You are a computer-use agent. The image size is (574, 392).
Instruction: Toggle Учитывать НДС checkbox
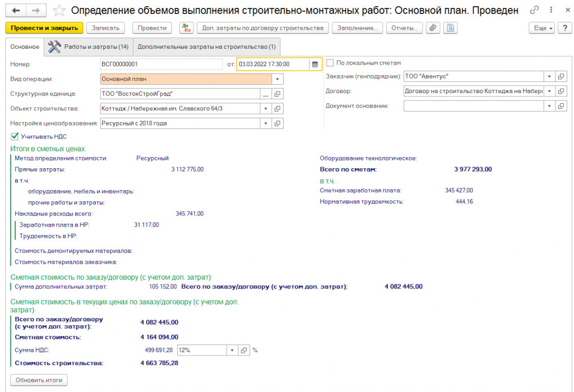15,136
